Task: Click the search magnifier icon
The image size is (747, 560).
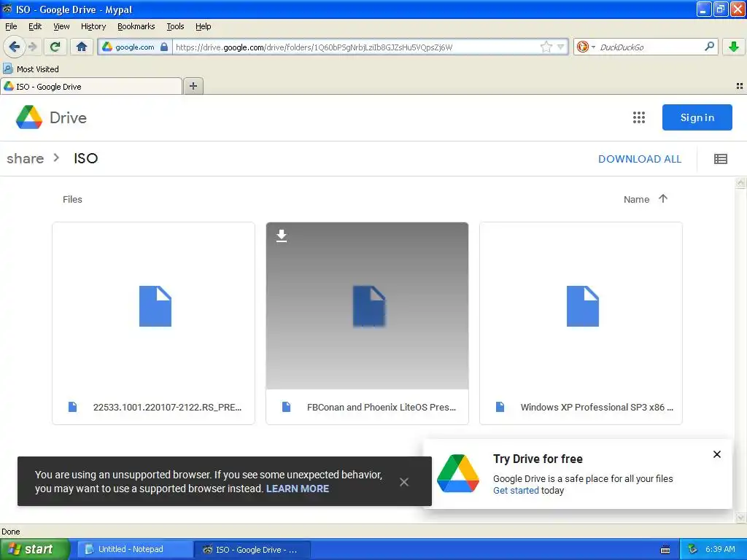Action: pyautogui.click(x=709, y=46)
